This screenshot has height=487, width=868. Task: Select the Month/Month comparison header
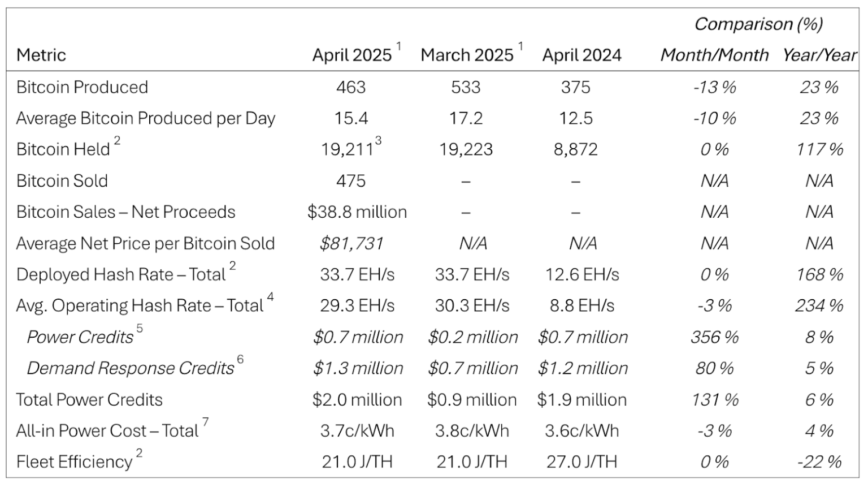tap(714, 55)
